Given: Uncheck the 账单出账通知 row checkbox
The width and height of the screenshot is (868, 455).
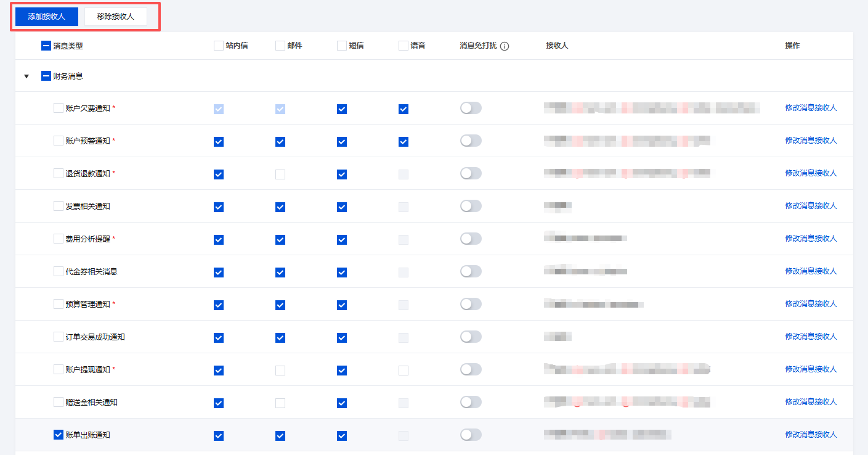Looking at the screenshot, I should click(59, 435).
